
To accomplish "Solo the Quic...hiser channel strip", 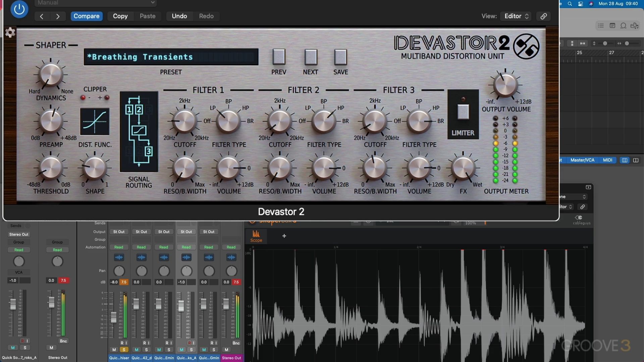I will (x=124, y=350).
